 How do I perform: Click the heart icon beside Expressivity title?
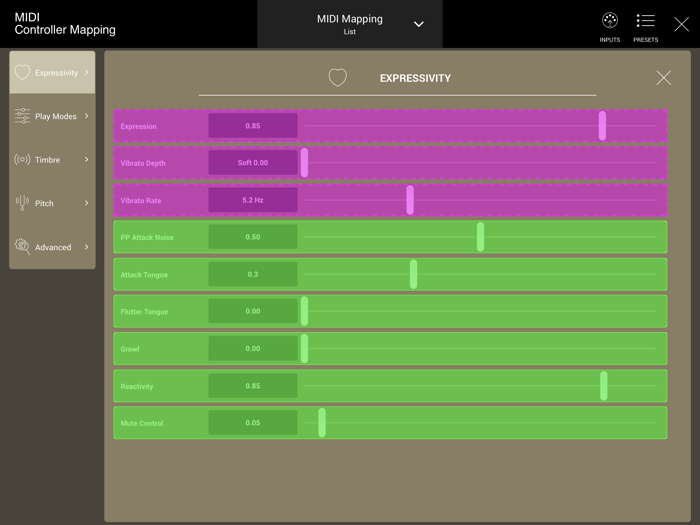tap(338, 78)
